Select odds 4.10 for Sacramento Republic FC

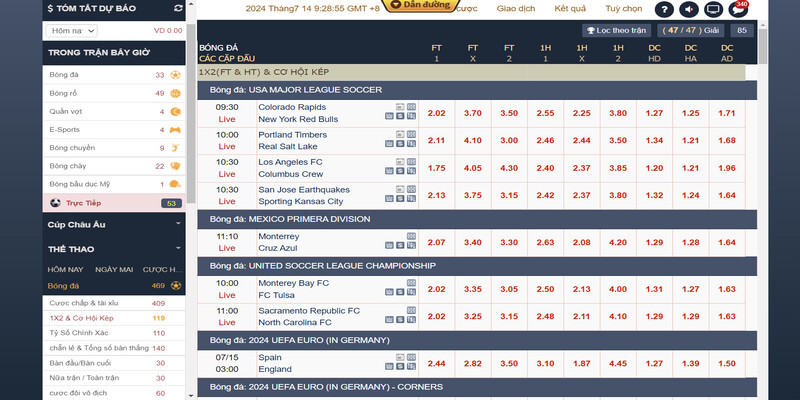[x=618, y=317]
